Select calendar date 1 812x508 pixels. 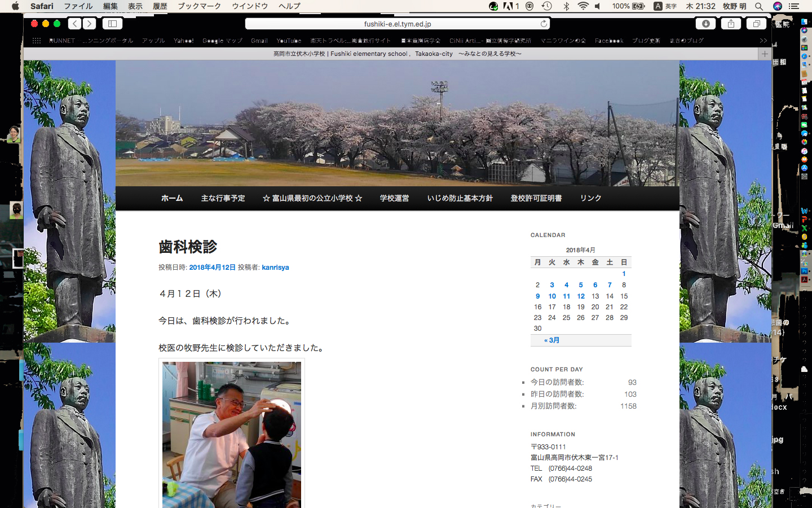tap(624, 274)
